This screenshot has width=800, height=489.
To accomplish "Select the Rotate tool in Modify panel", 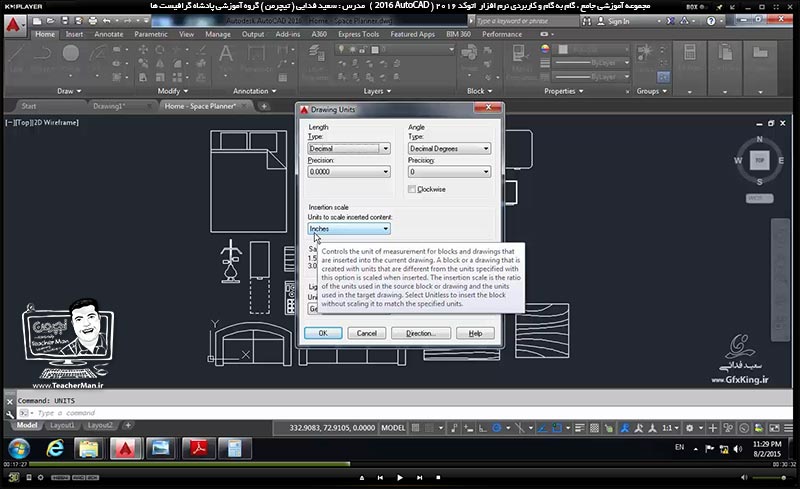I will tap(160, 50).
